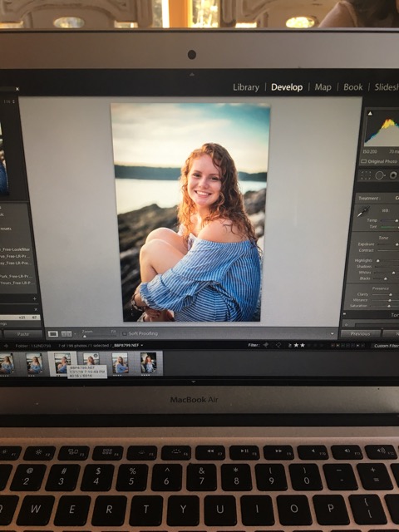Click the Previous button
The width and height of the screenshot is (399, 532).
tap(360, 334)
